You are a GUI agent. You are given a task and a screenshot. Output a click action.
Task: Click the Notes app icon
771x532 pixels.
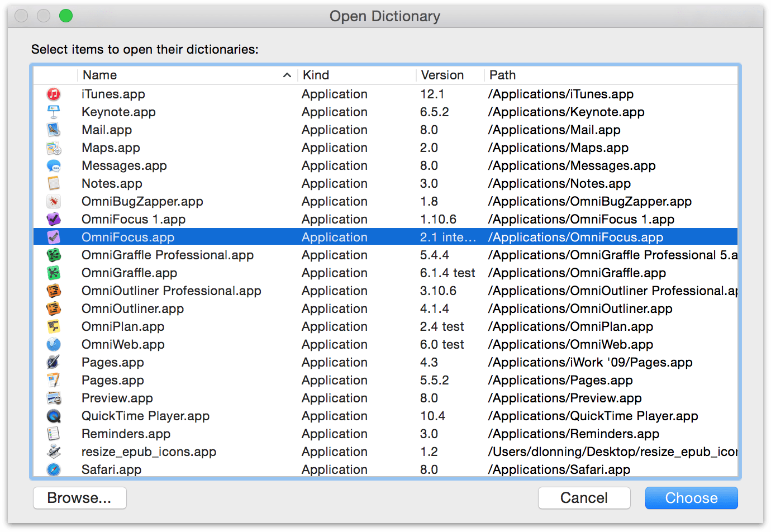click(54, 183)
